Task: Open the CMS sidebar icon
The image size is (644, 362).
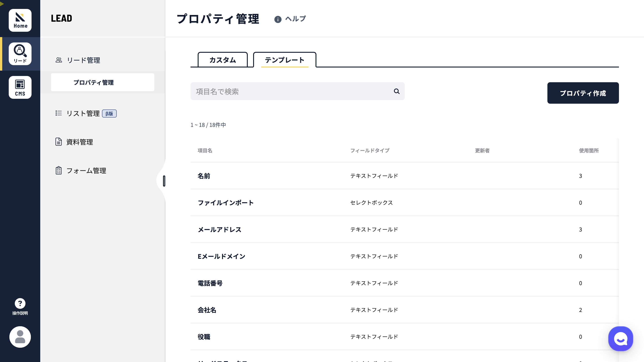Action: pyautogui.click(x=20, y=87)
